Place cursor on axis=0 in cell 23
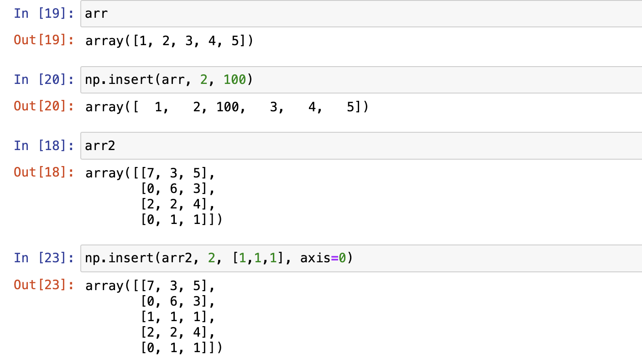 [x=326, y=258]
